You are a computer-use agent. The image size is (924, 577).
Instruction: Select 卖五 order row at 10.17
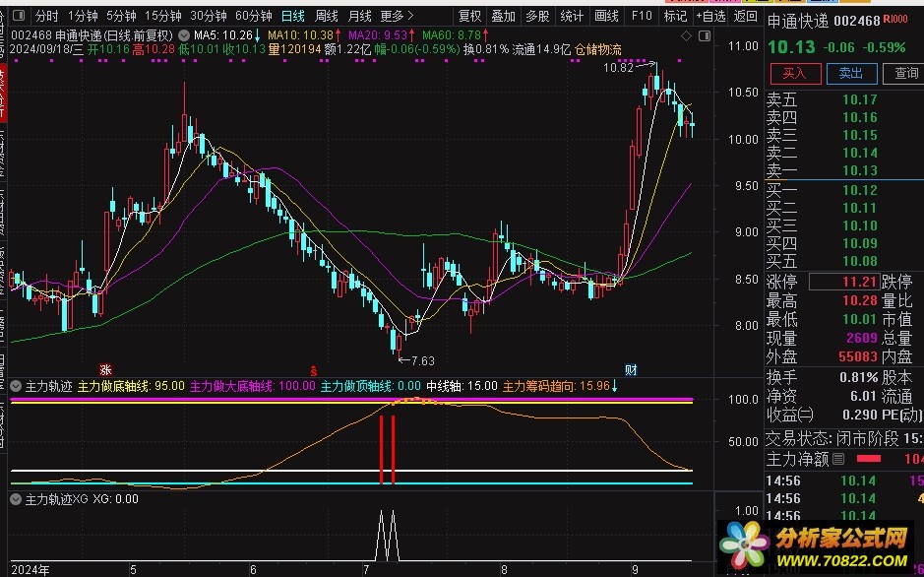[x=844, y=99]
